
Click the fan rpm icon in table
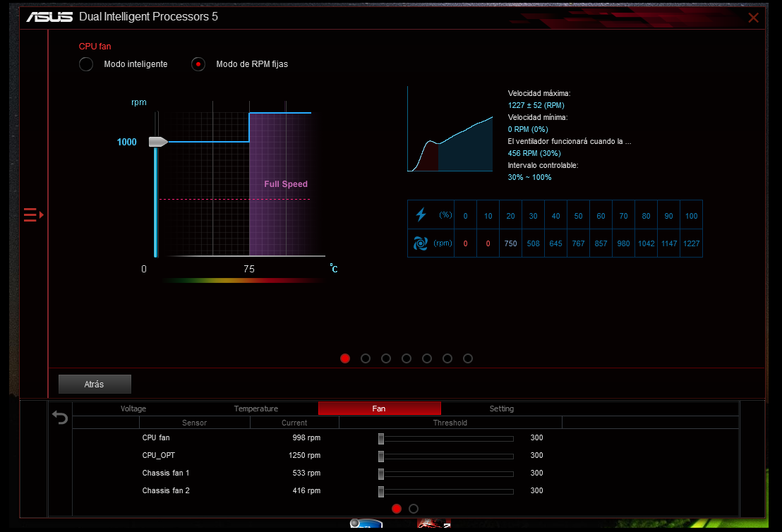pyautogui.click(x=421, y=243)
